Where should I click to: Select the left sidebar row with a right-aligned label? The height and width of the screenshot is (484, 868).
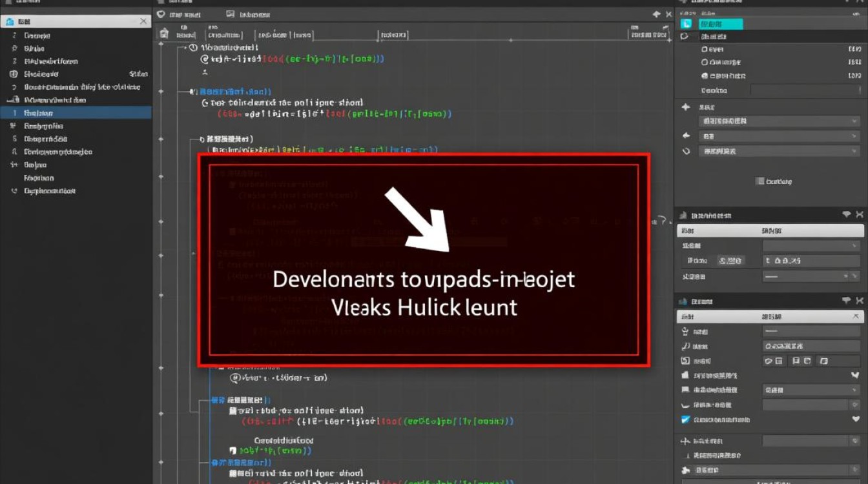tap(76, 74)
